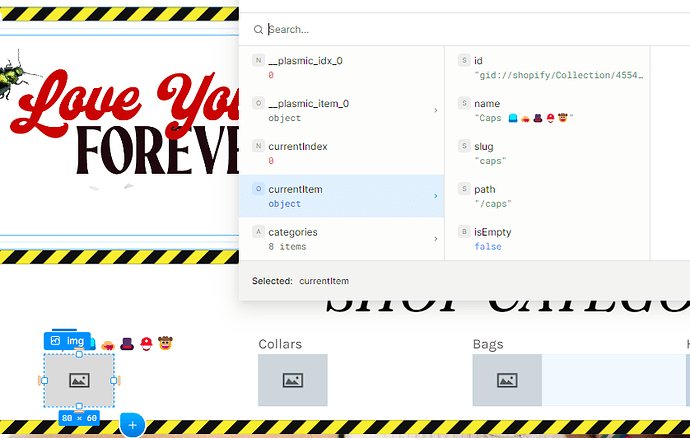The height and width of the screenshot is (438, 690).
Task: Click the A type icon beside categories
Action: click(x=258, y=232)
